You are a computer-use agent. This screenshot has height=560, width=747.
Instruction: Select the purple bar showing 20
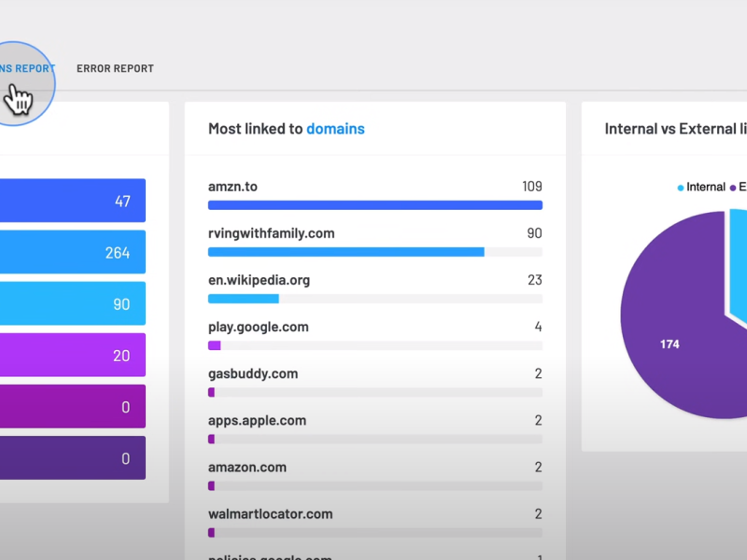point(73,355)
